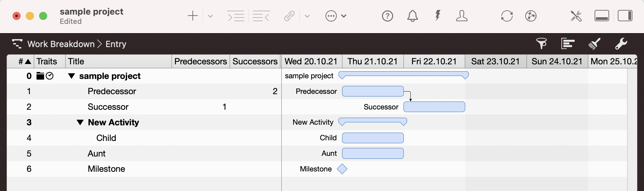644x191 pixels.
Task: Collapse the sample project group
Action: [x=71, y=76]
